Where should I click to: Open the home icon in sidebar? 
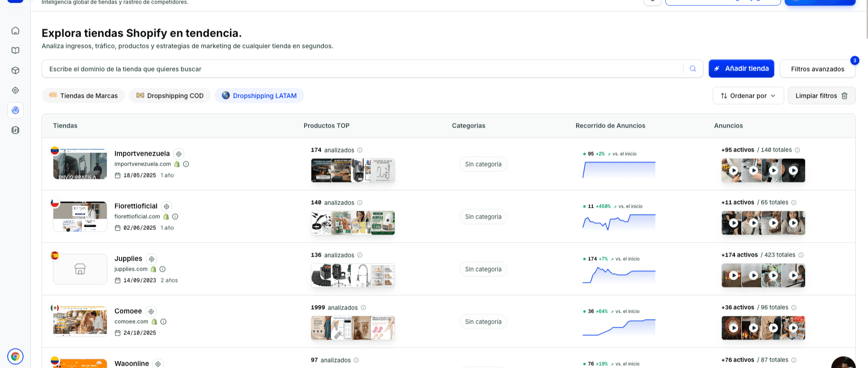pyautogui.click(x=15, y=31)
